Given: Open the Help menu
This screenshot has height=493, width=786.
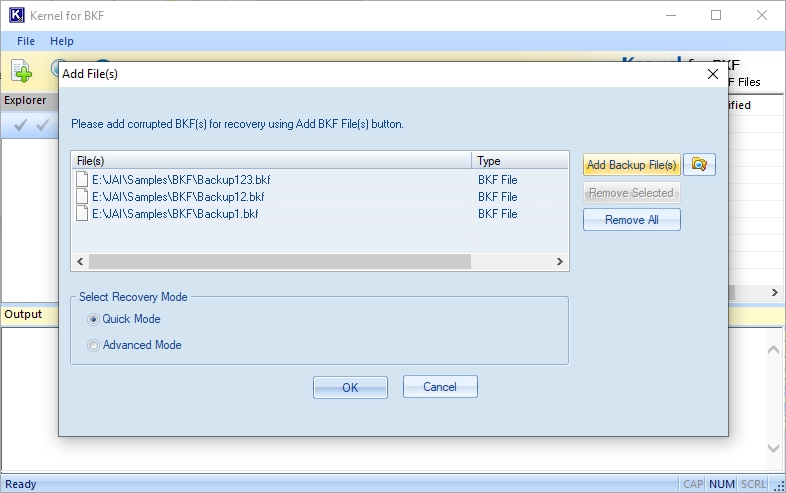Looking at the screenshot, I should click(x=62, y=41).
